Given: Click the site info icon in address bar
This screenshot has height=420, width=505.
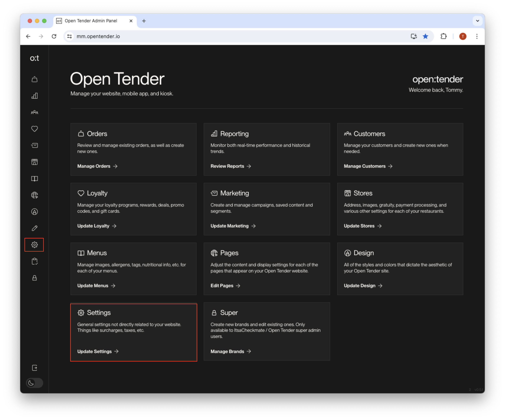Looking at the screenshot, I should 69,36.
